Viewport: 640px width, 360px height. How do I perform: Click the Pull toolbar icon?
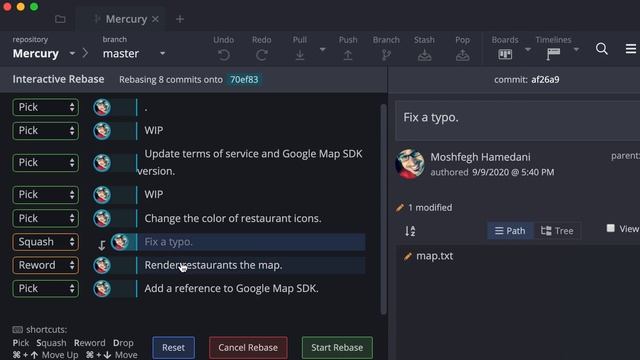coord(300,55)
